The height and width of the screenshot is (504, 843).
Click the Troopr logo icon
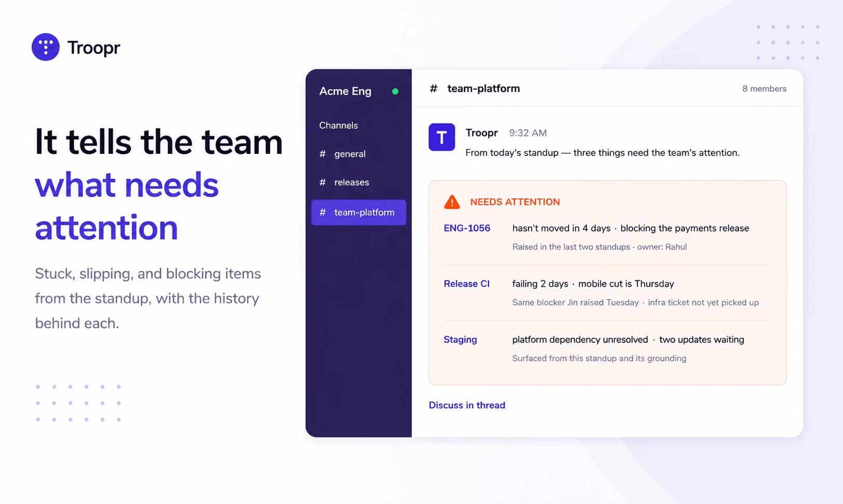click(46, 47)
